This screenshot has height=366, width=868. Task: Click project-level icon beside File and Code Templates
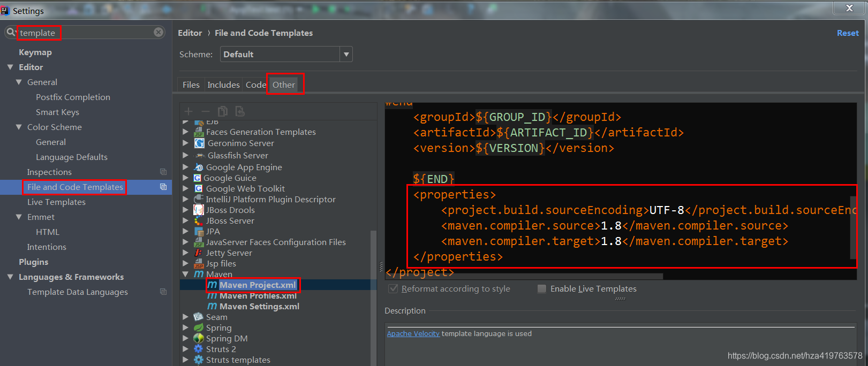pos(163,187)
